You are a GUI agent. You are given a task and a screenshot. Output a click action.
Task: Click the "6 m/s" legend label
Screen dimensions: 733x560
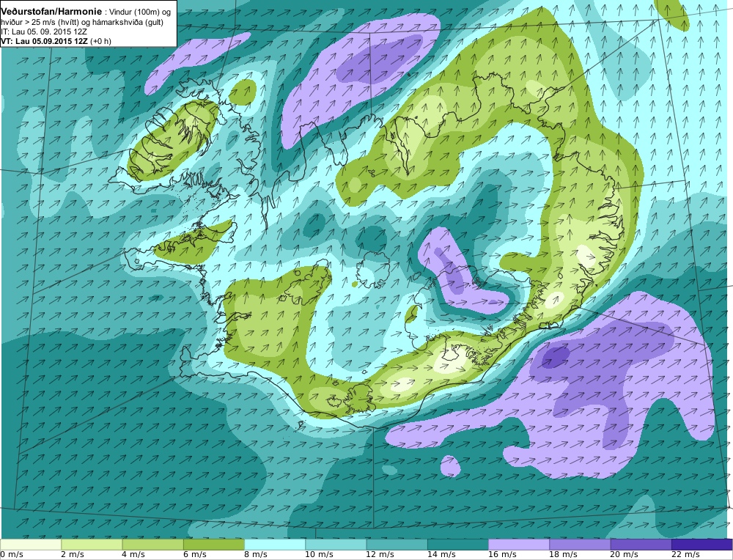click(194, 555)
